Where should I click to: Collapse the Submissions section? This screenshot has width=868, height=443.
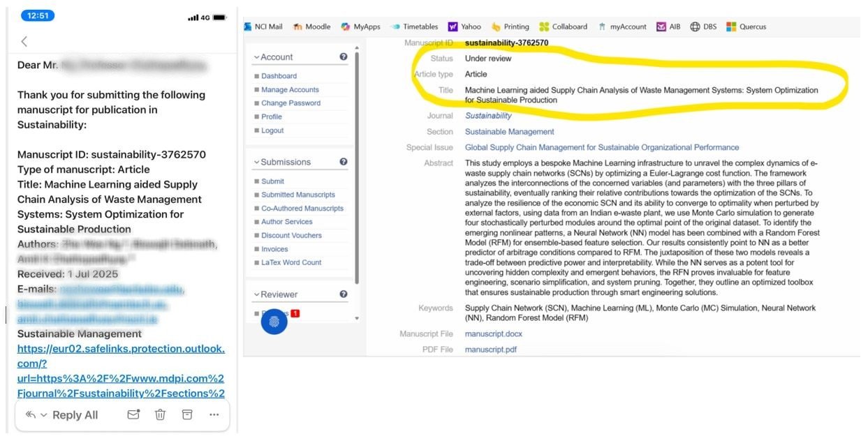click(x=281, y=162)
